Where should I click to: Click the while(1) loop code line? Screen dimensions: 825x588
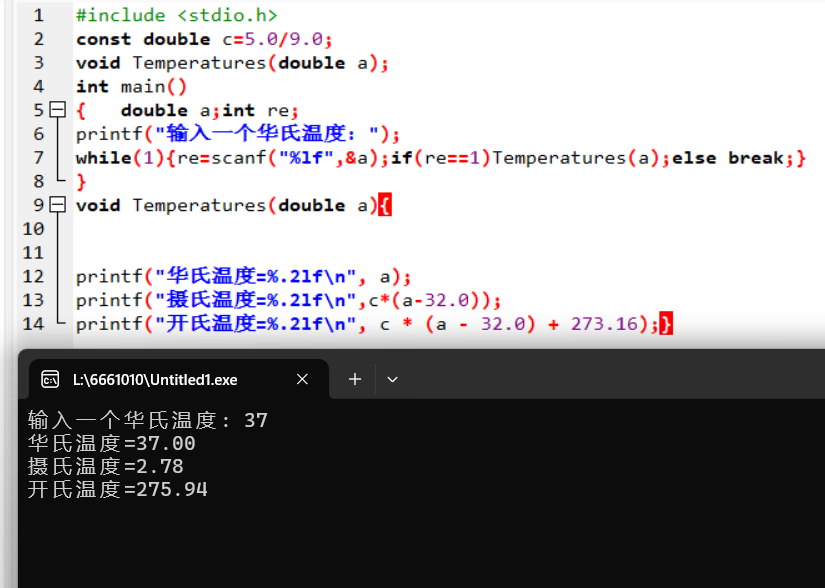[441, 158]
